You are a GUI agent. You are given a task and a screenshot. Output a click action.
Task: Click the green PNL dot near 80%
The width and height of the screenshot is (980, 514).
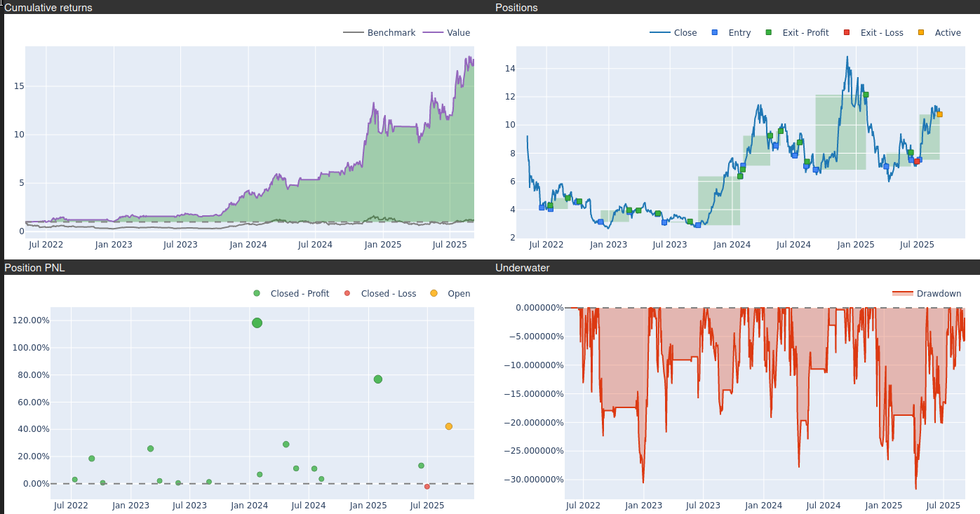click(378, 379)
